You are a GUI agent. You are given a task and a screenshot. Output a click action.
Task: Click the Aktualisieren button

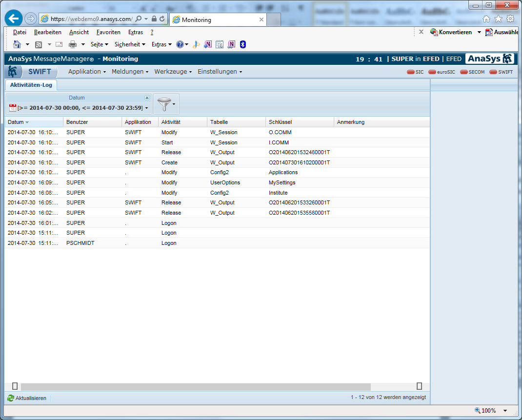point(27,398)
